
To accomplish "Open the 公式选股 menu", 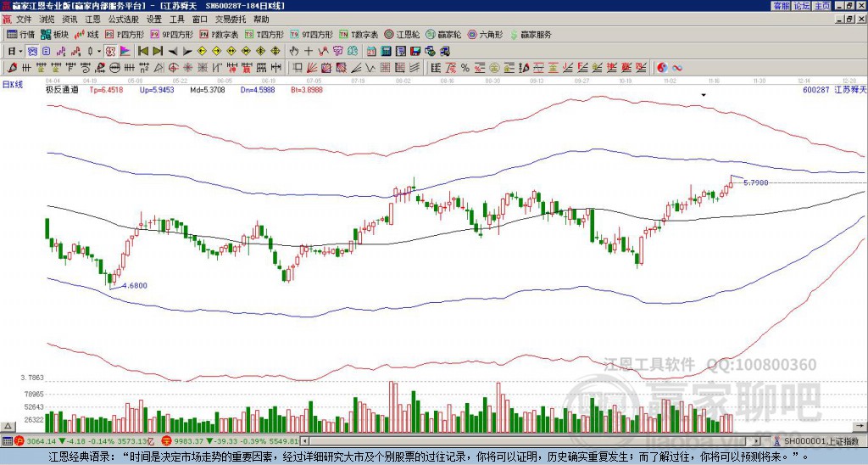I will [x=124, y=20].
